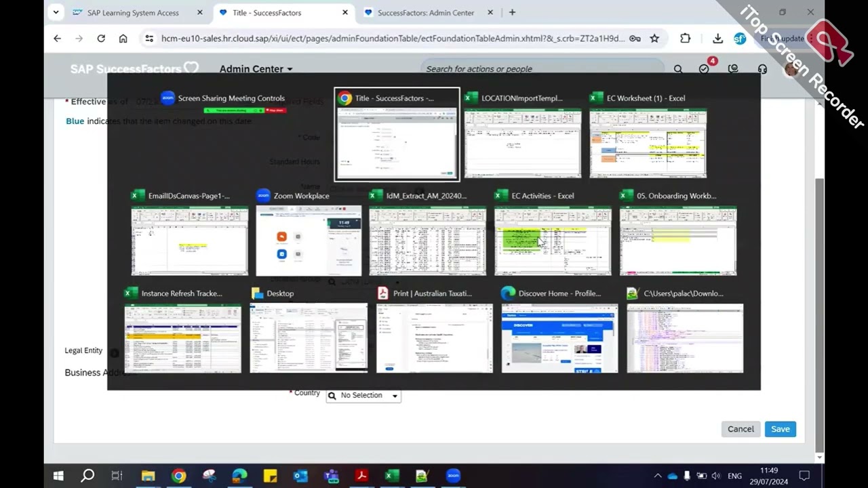Open File Explorer from the taskbar
This screenshot has width=868, height=488.
148,476
